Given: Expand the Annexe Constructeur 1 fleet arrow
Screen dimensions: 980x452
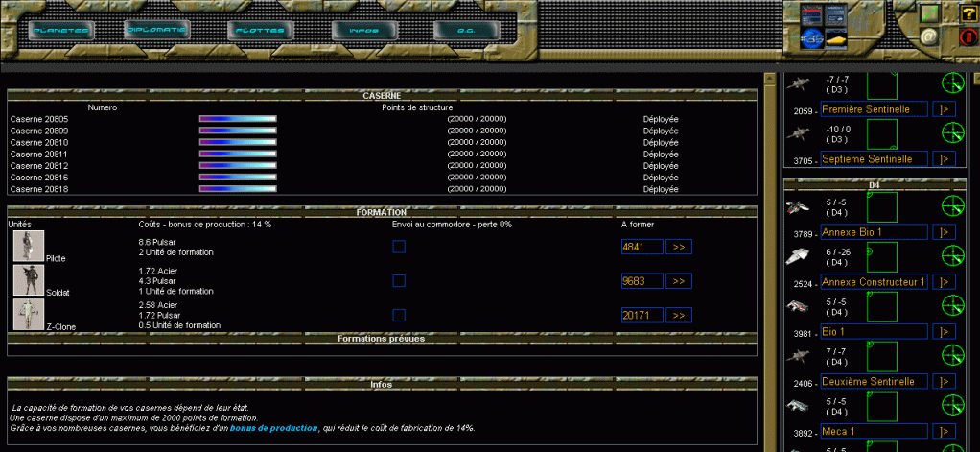Looking at the screenshot, I should (944, 282).
